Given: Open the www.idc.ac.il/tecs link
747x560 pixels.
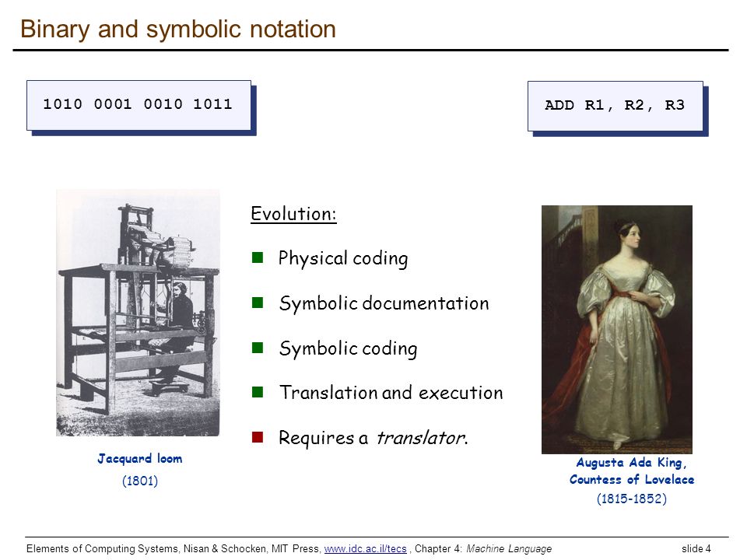Looking at the screenshot, I should coord(366,548).
